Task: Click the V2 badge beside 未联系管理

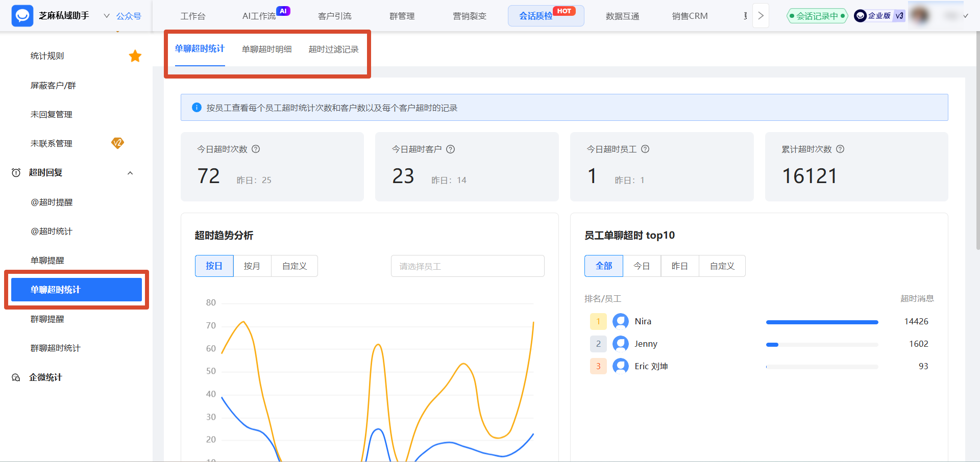Action: coord(117,143)
